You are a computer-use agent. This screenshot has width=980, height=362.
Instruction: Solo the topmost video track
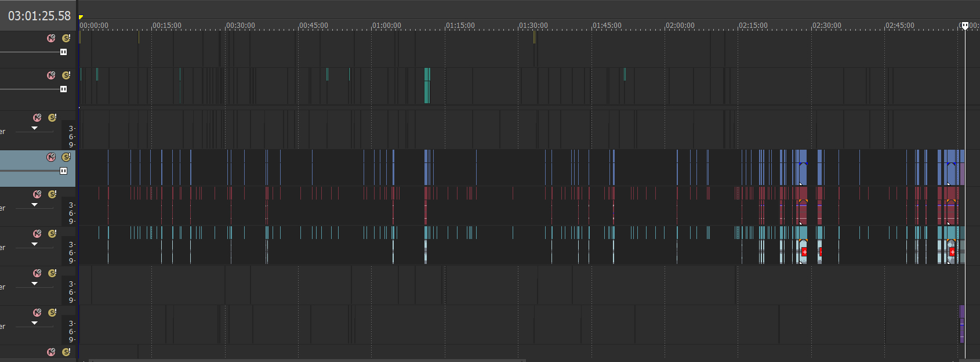tap(66, 38)
